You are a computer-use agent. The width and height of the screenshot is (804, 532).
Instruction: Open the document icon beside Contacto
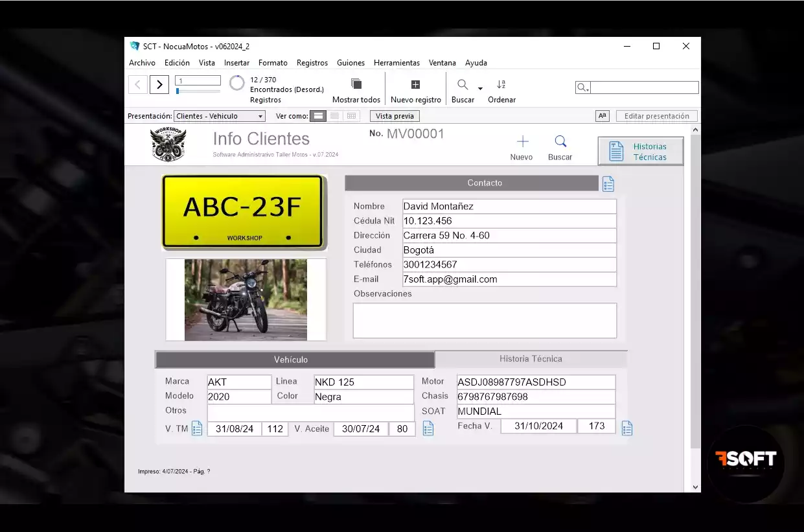[x=608, y=184]
